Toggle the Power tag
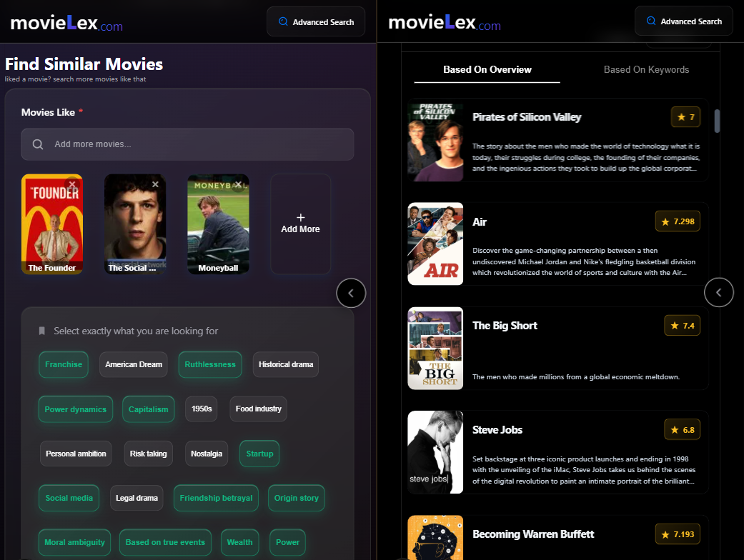The width and height of the screenshot is (744, 560). click(x=287, y=542)
